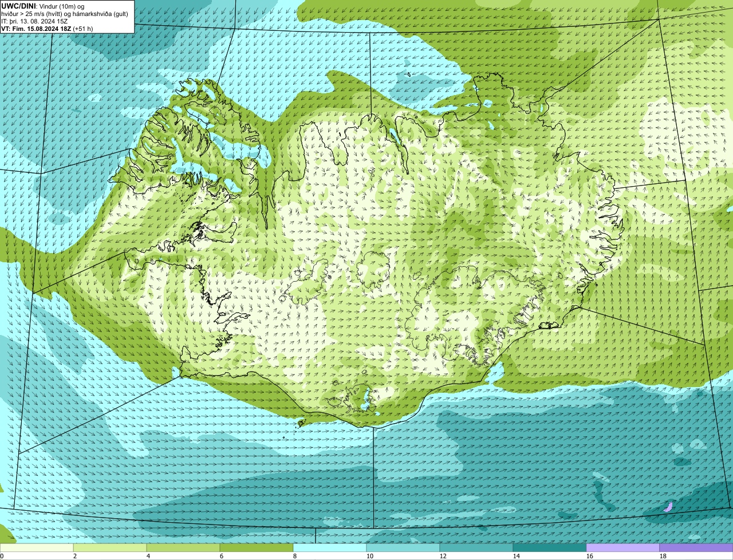Screen dimensions: 733x560
Task: Click the legend scale label '8'
Action: point(295,556)
